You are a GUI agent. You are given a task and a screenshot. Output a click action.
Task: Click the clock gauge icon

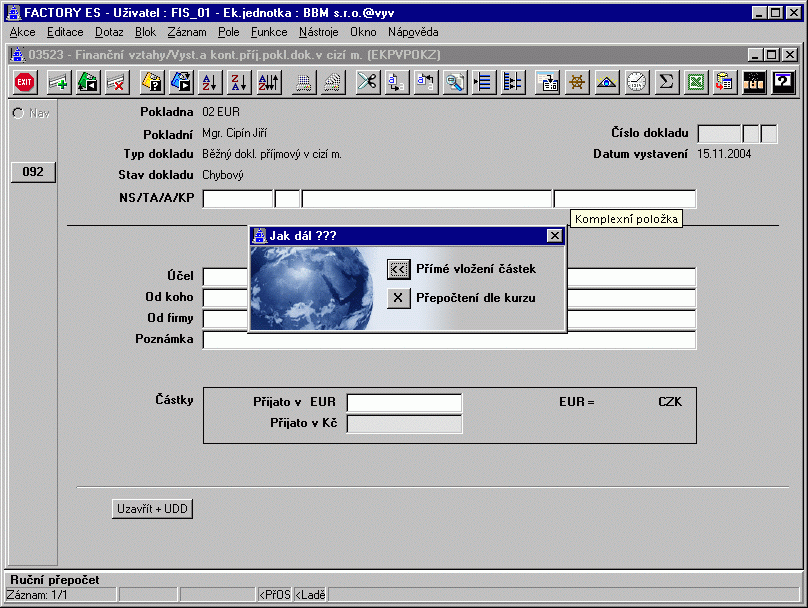[636, 82]
